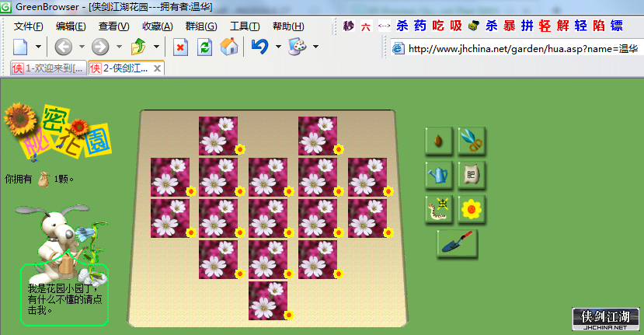Click the 暴 favorites link
644x335 pixels.
(x=510, y=26)
